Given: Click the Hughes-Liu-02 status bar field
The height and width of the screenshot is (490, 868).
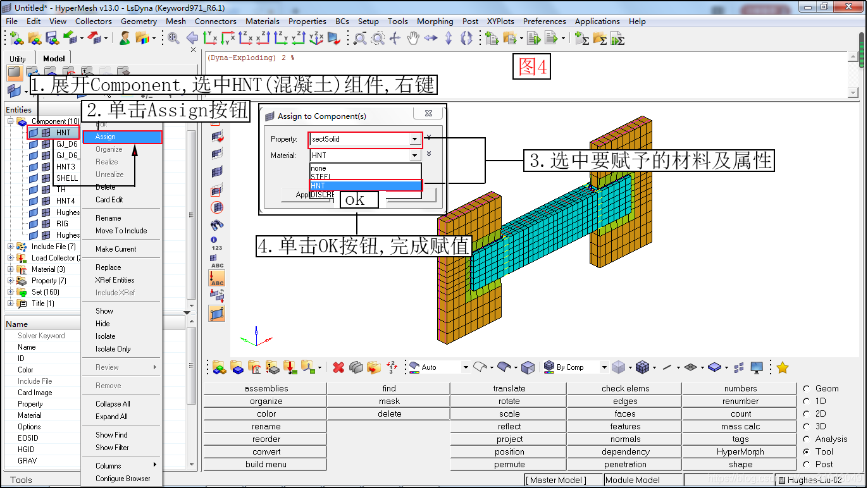Looking at the screenshot, I should (x=819, y=481).
